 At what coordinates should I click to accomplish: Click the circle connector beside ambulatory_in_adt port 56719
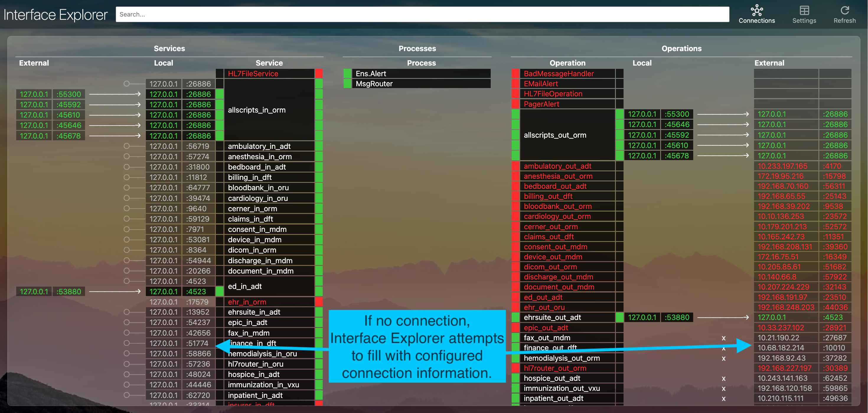(126, 146)
